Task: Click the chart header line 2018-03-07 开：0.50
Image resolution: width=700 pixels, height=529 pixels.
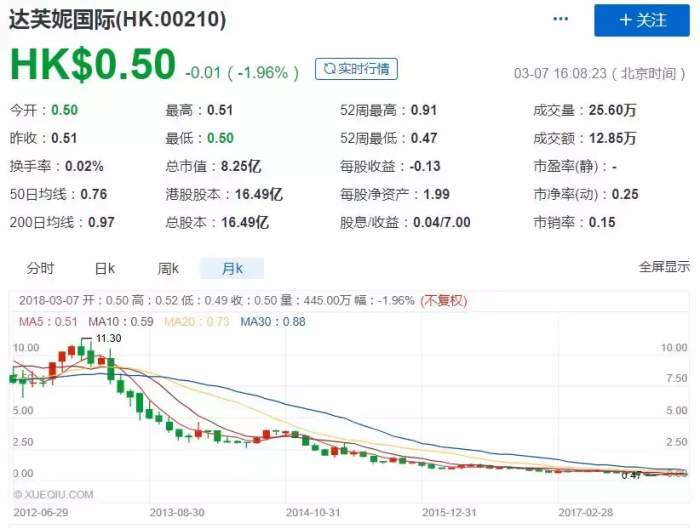Action: pyautogui.click(x=74, y=300)
